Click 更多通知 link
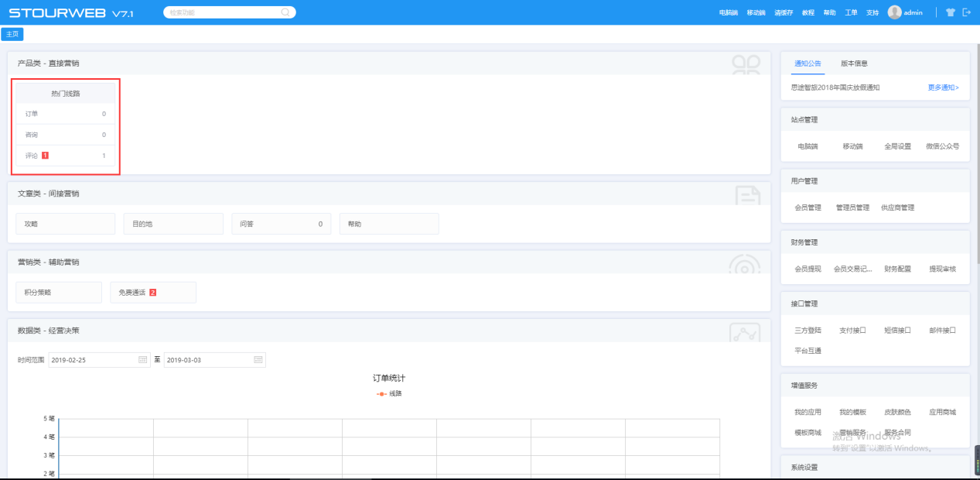Screen dimensions: 980x480 943,87
